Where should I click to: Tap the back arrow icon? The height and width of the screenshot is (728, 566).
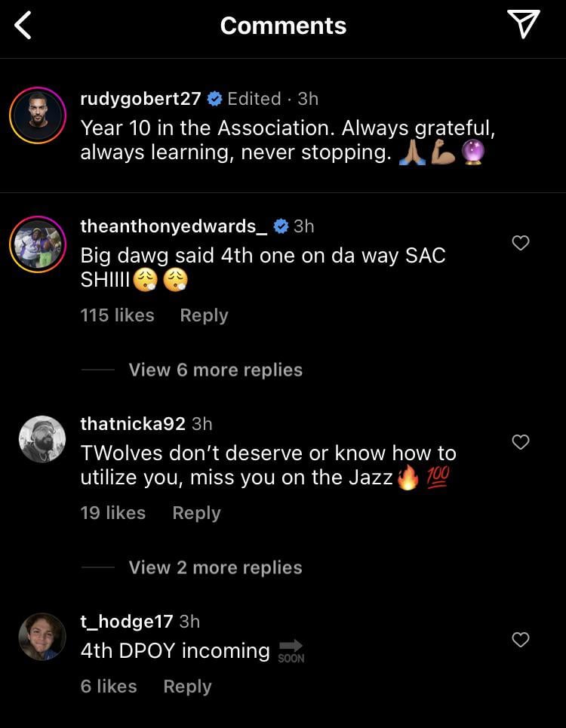click(24, 26)
